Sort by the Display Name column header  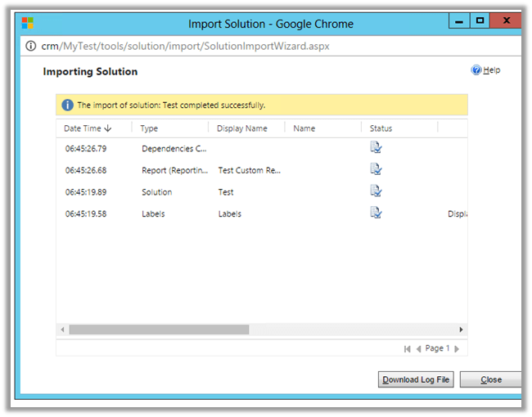(242, 128)
